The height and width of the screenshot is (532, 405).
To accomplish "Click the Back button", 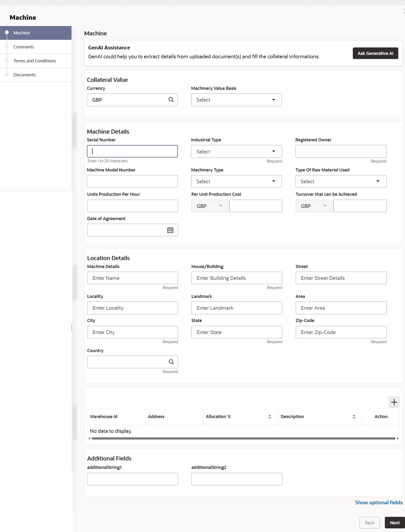I will pyautogui.click(x=370, y=523).
